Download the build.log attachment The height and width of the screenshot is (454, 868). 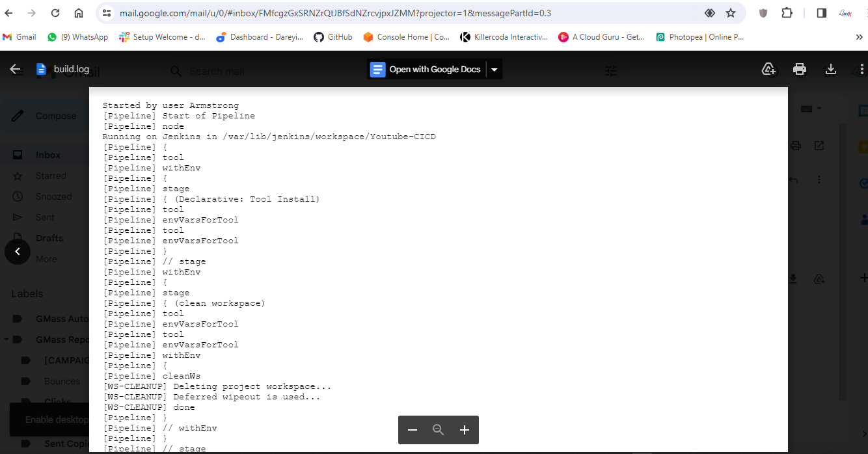click(x=830, y=70)
